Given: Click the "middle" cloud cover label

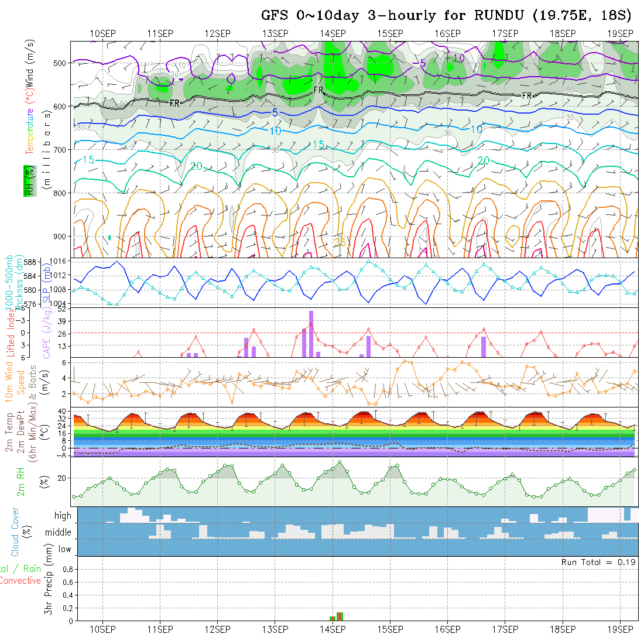Looking at the screenshot, I should click(58, 533).
